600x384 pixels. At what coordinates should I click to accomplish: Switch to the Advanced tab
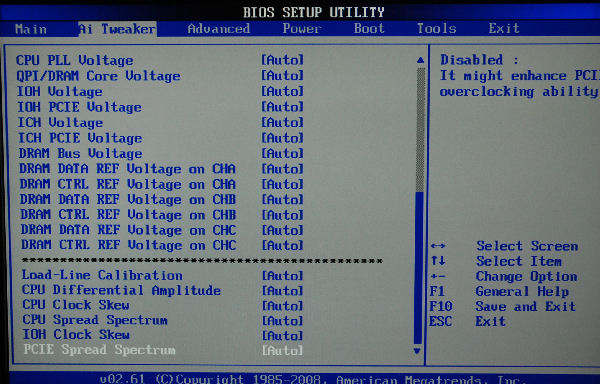tap(218, 29)
